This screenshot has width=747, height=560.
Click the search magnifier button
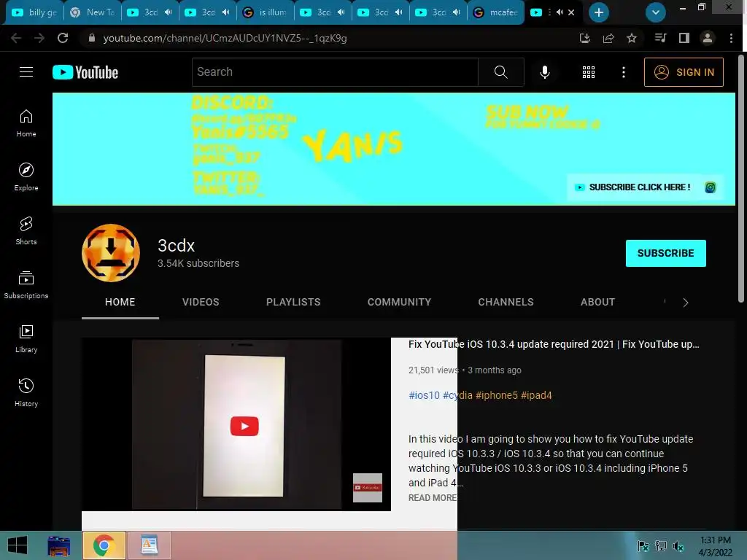[x=500, y=72]
